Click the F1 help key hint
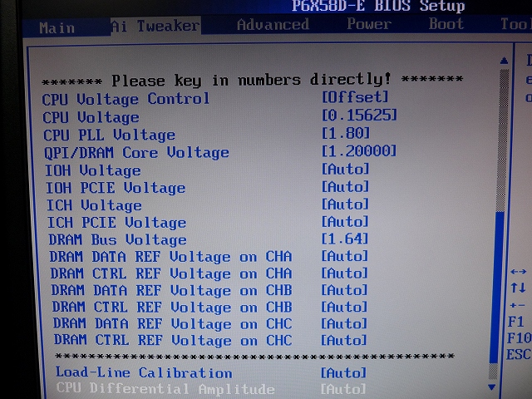Image resolution: width=532 pixels, height=399 pixels. pos(515,322)
